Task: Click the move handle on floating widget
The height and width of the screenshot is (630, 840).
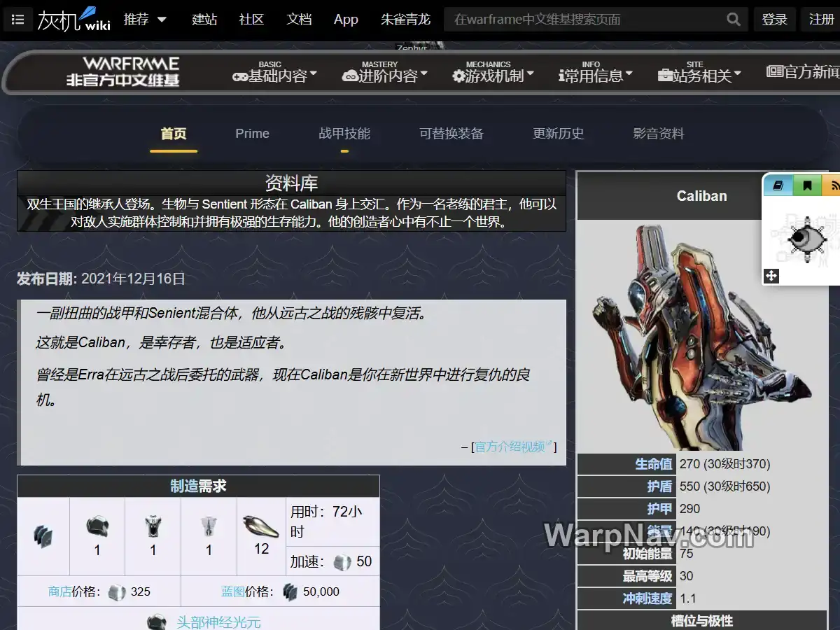Action: [771, 276]
